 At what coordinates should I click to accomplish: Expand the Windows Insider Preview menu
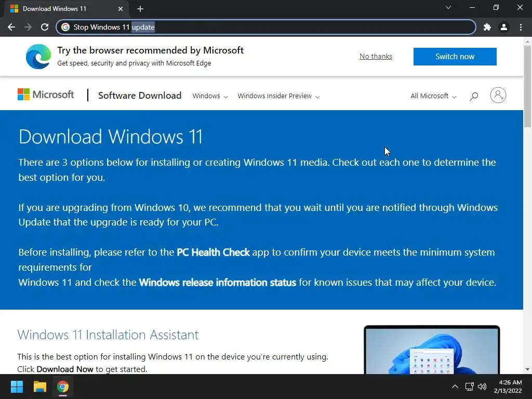[x=278, y=96]
